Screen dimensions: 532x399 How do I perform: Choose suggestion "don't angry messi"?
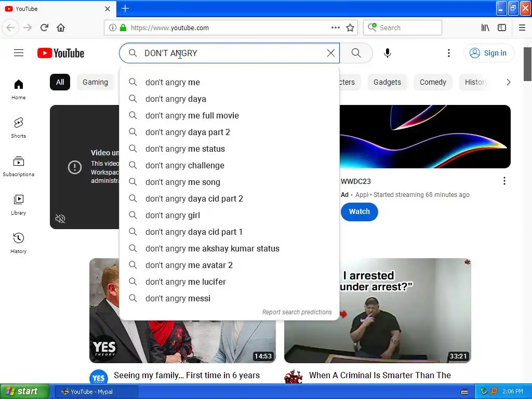tap(229, 298)
